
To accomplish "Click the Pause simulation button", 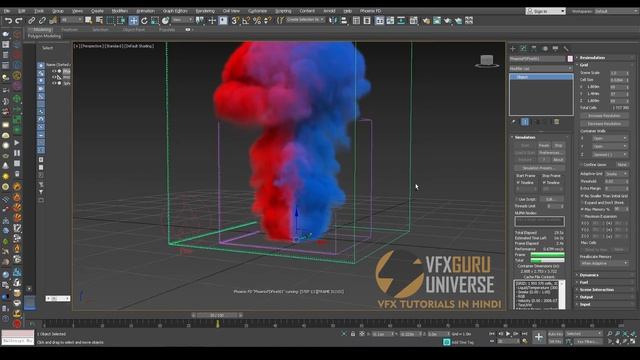I will (544, 145).
